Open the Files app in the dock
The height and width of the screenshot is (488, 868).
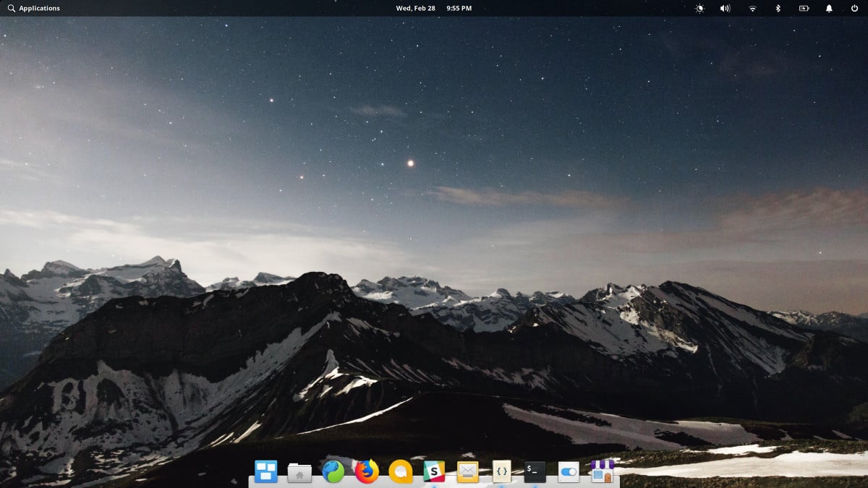click(x=299, y=474)
